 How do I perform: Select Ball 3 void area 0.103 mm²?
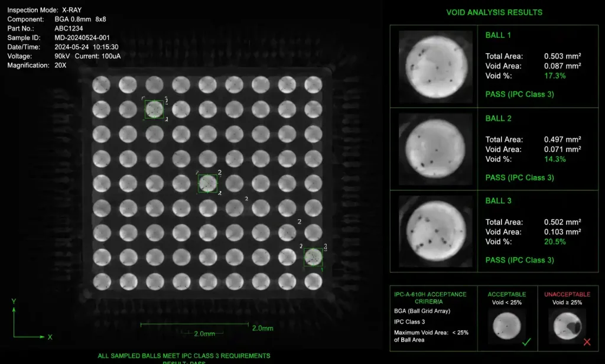562,232
